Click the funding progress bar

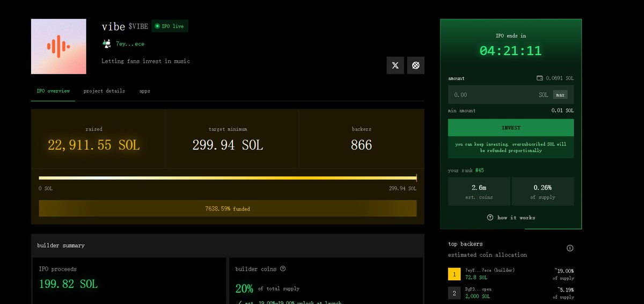click(228, 178)
